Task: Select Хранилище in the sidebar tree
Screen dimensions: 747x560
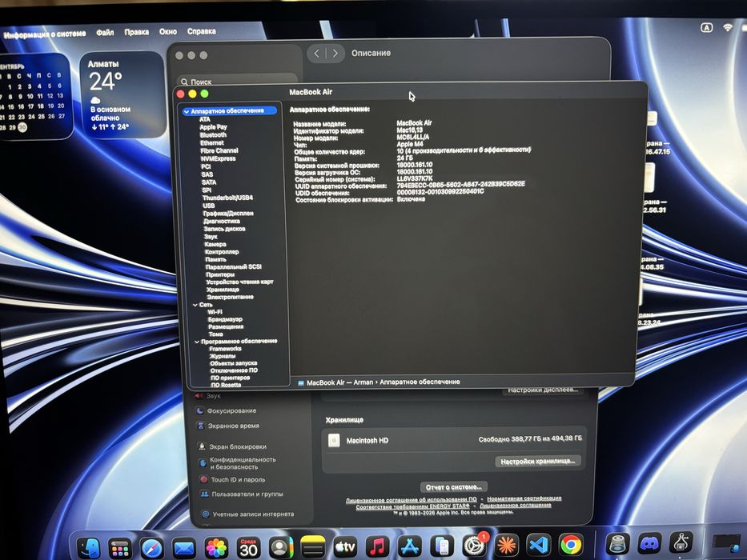Action: click(223, 290)
